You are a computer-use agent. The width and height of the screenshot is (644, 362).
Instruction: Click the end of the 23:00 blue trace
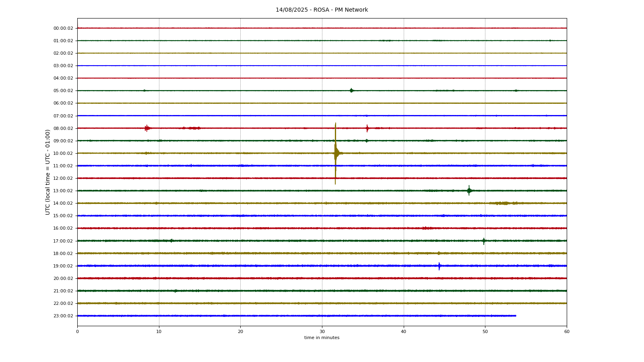[x=516, y=316]
